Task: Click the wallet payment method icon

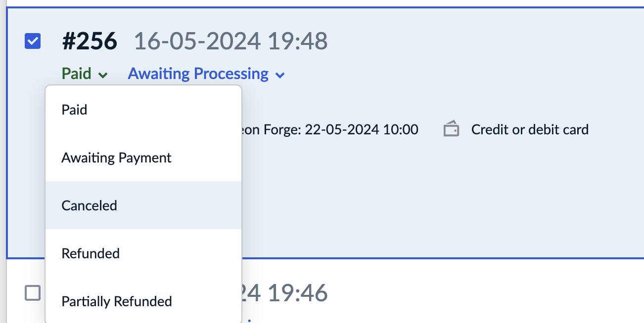Action: click(x=451, y=129)
